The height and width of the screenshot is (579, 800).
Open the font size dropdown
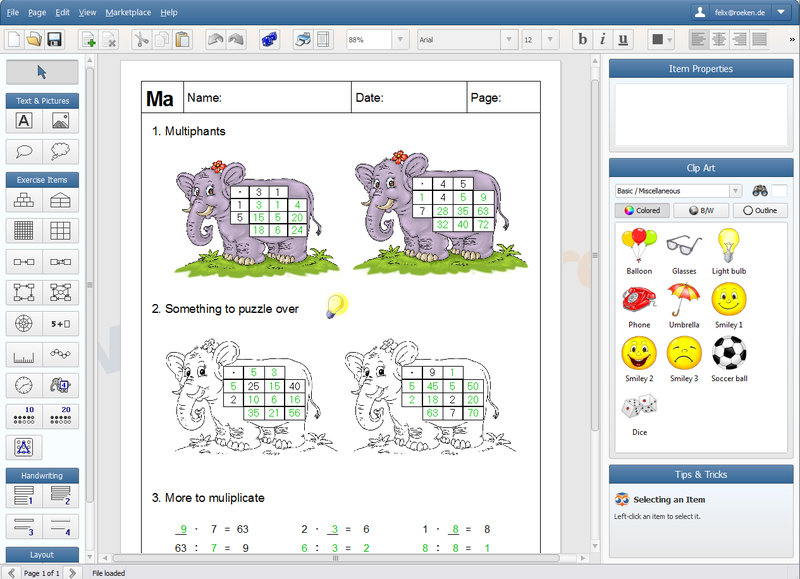[550, 39]
